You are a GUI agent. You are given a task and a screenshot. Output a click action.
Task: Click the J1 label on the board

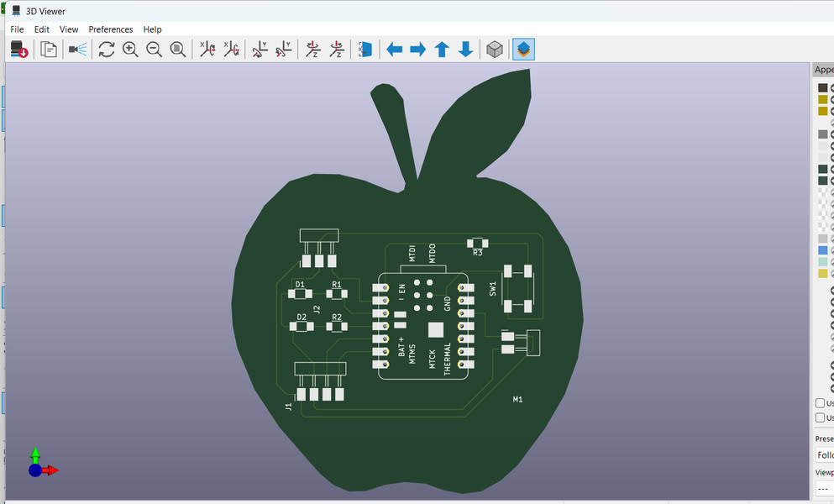pyautogui.click(x=288, y=407)
